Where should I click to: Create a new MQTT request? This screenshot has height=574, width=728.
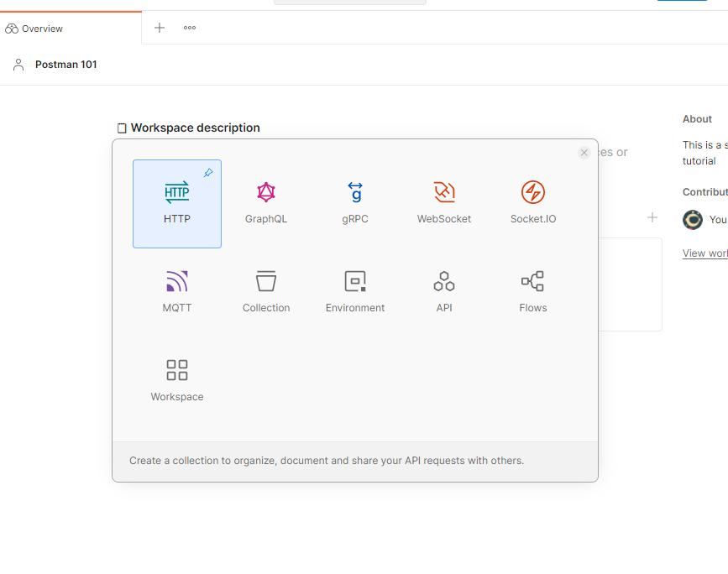tap(177, 293)
